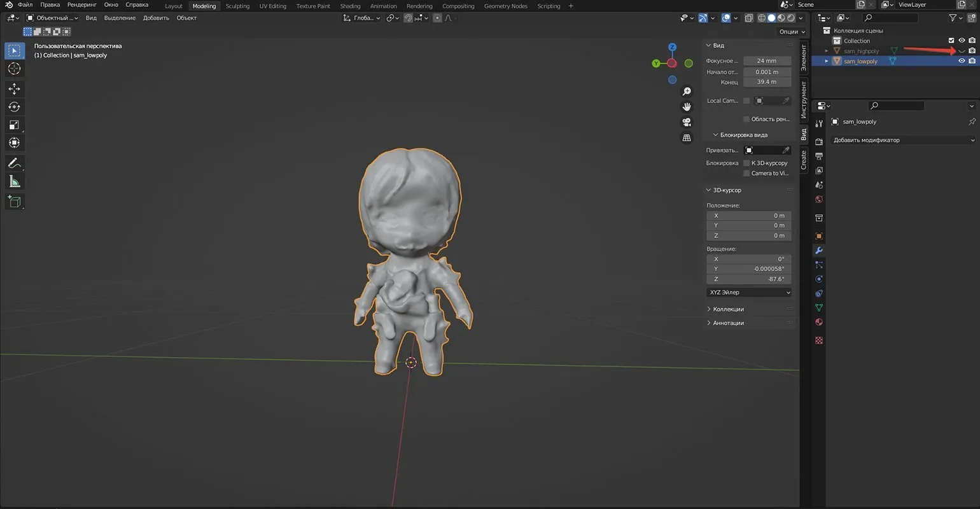The height and width of the screenshot is (509, 980).
Task: Switch to orthographic view using grid icon
Action: (x=687, y=137)
